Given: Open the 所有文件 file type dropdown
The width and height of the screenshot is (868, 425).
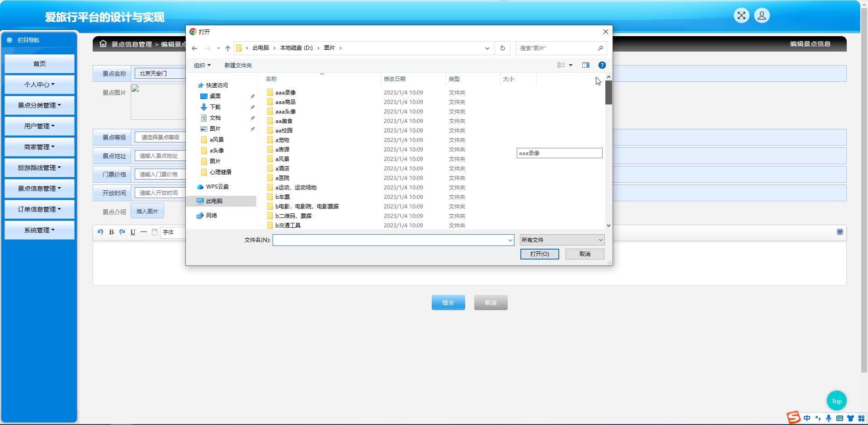Looking at the screenshot, I should pos(561,240).
